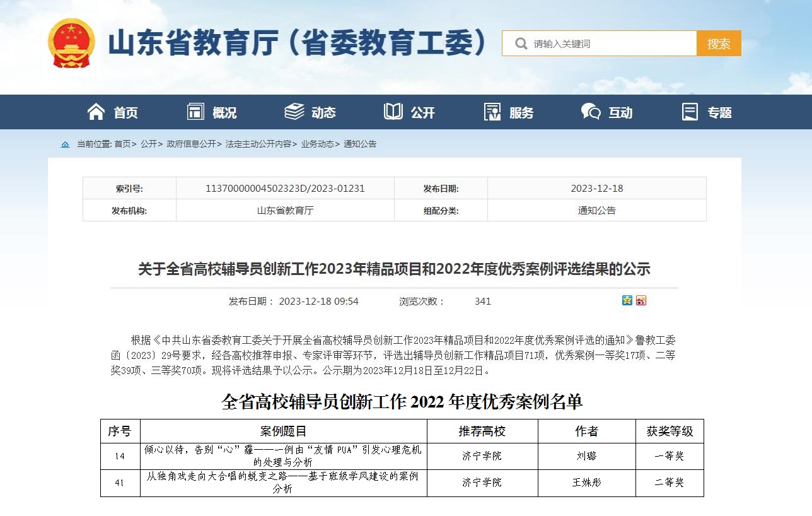Open 法定主动公开内容 breadcrumb link

pos(258,144)
